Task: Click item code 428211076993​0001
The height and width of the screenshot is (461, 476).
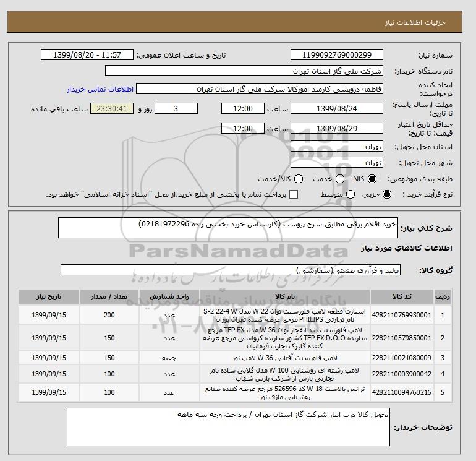Action: [402, 315]
